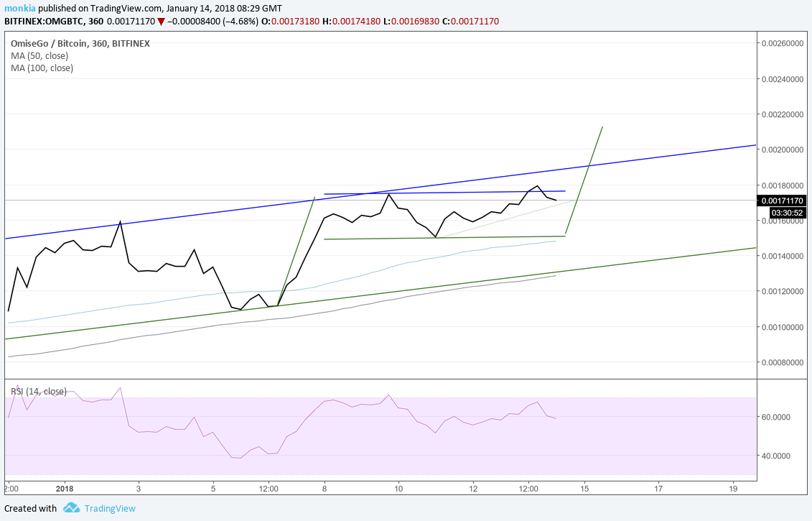Click the 0.00240000 price axis label
812x521 pixels.
tap(783, 79)
